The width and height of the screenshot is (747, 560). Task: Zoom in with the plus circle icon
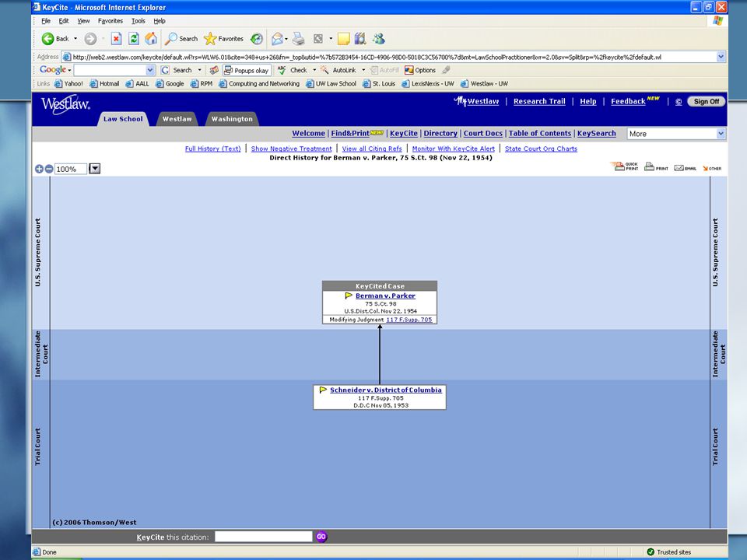coord(39,169)
